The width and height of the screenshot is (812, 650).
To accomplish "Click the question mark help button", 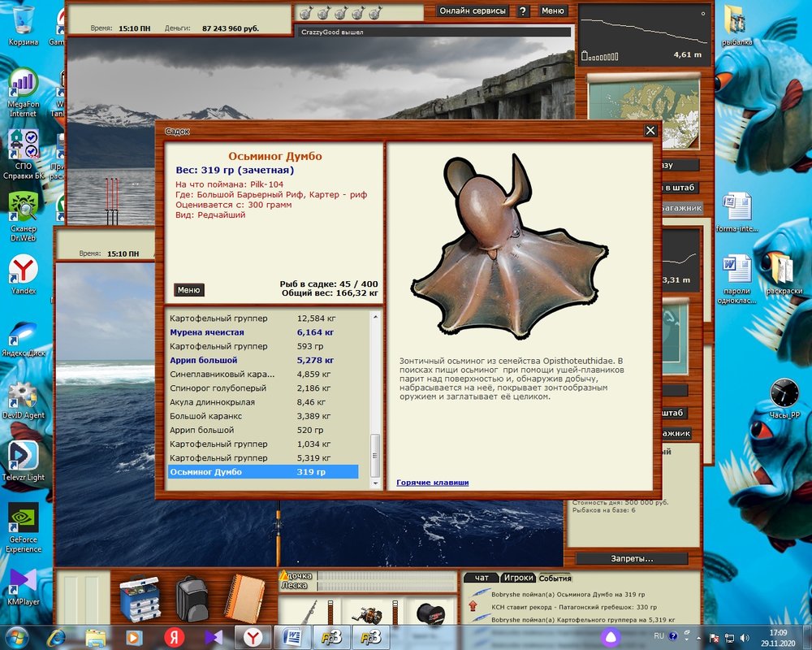I will coord(523,11).
